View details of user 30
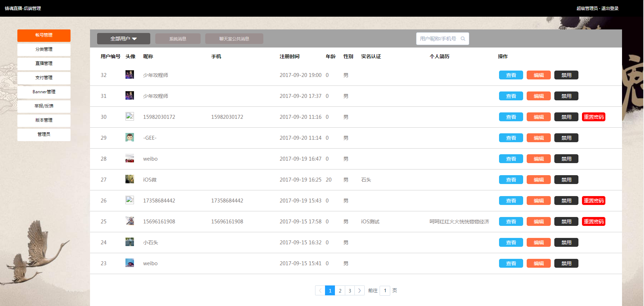Image resolution: width=644 pixels, height=306 pixels. tap(511, 117)
